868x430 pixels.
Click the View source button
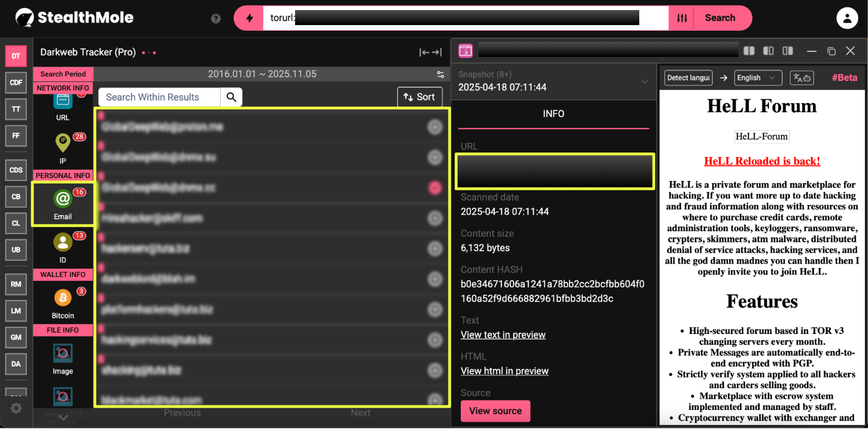[x=495, y=411]
